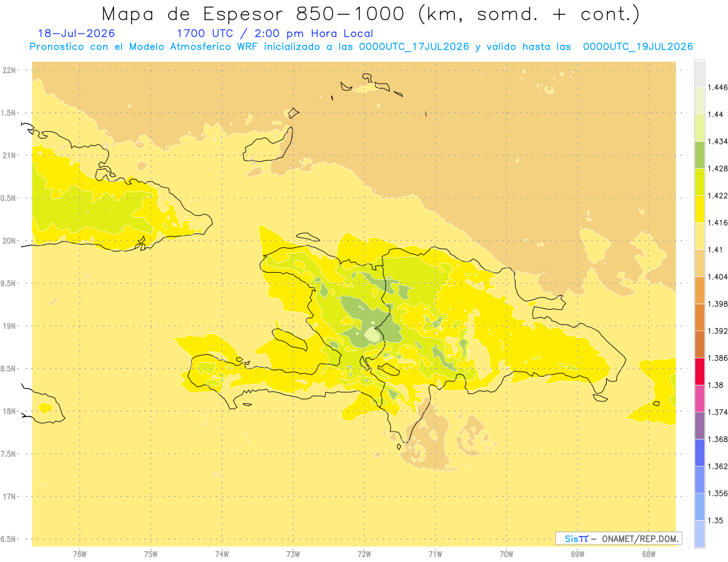Click the blue legend swatch between 1.362 and 1.368
Image resolution: width=728 pixels, height=562 pixels.
pyautogui.click(x=699, y=452)
